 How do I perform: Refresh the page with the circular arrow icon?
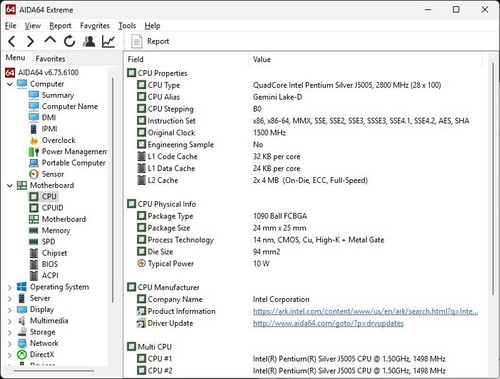click(x=69, y=41)
